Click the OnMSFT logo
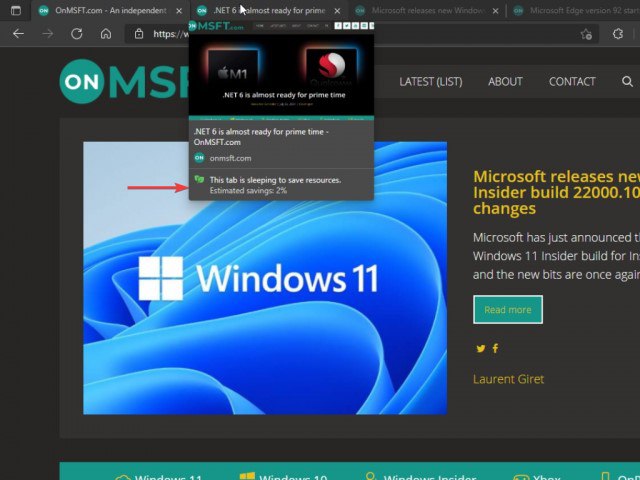640x480 pixels. click(x=124, y=81)
